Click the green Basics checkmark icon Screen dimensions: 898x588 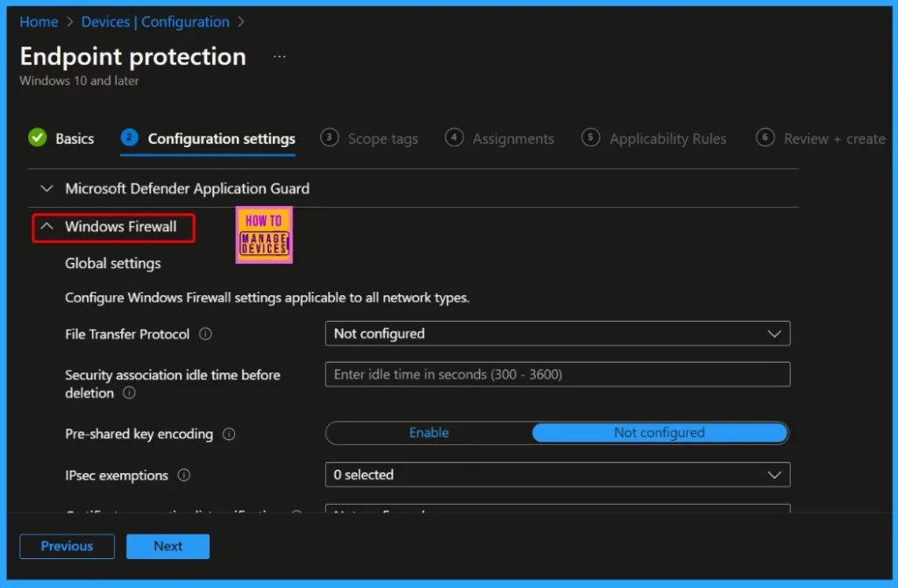pyautogui.click(x=38, y=138)
